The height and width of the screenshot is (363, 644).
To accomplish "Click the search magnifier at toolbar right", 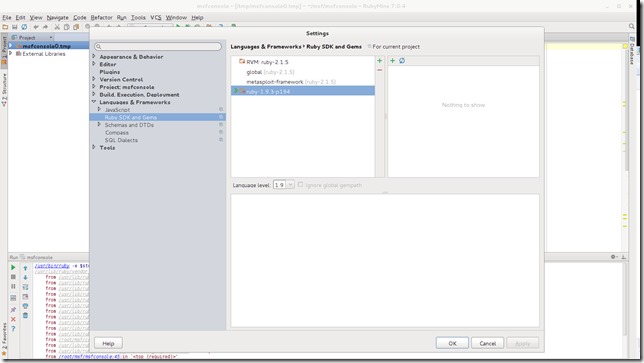I will (632, 26).
